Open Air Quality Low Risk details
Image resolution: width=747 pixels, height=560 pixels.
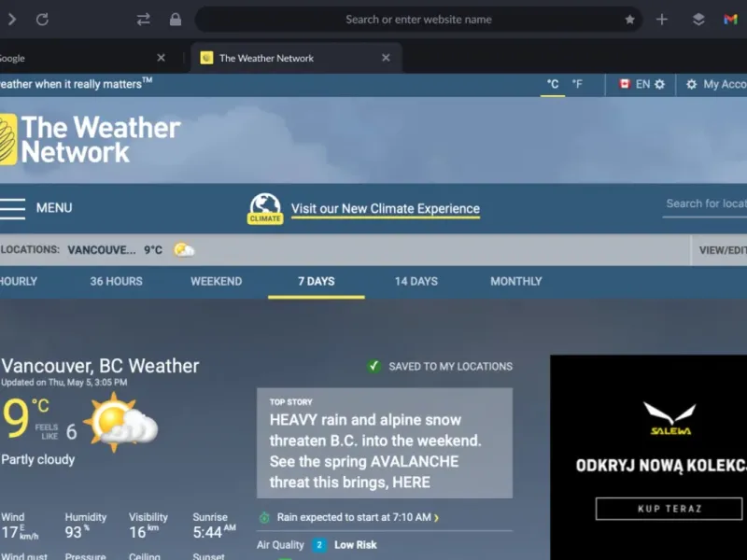[x=356, y=545]
